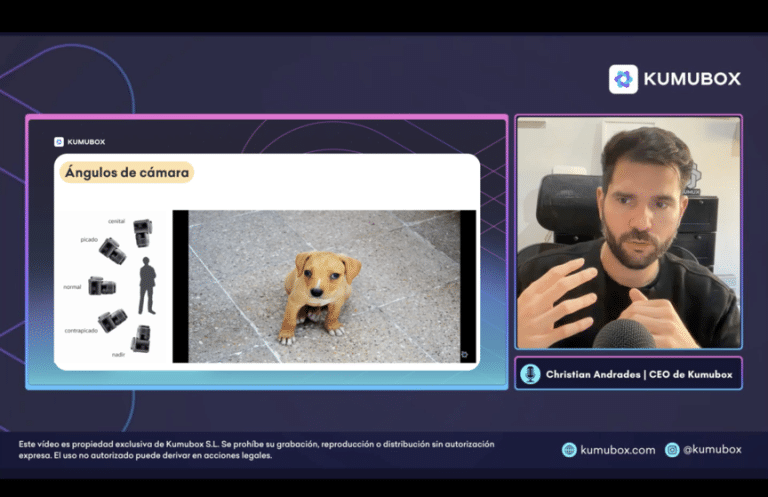The width and height of the screenshot is (768, 497).
Task: Open the kumubox.com website link
Action: [617, 450]
